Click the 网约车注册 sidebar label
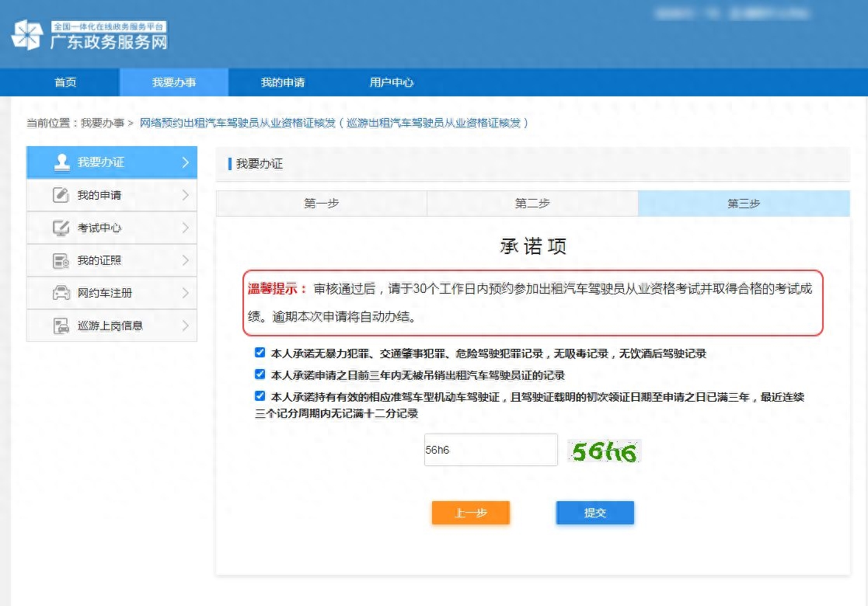 click(x=105, y=293)
